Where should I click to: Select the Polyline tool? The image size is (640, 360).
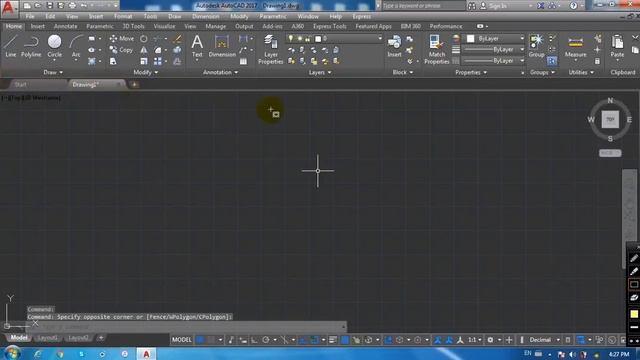[x=31, y=46]
